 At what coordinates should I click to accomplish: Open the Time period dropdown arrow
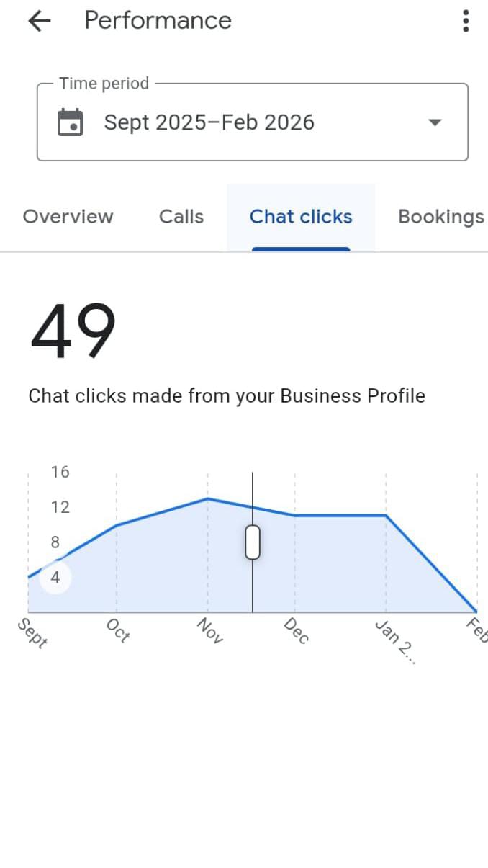[435, 122]
